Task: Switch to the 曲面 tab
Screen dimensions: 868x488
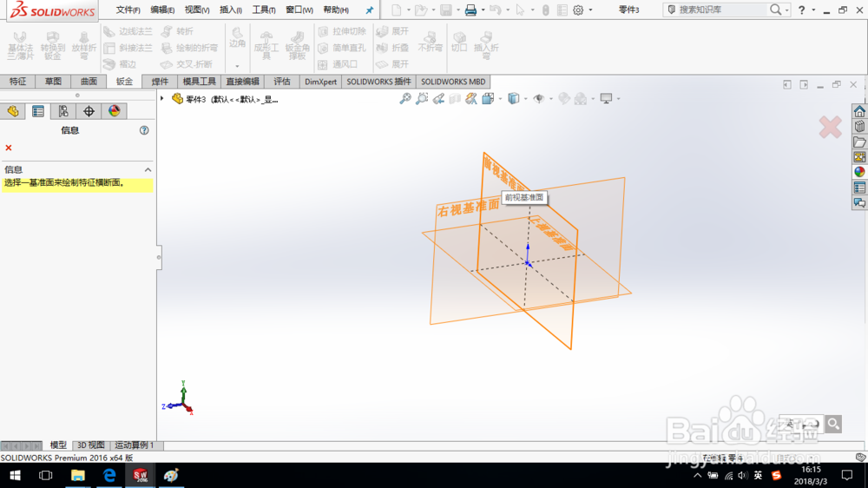Action: [89, 82]
